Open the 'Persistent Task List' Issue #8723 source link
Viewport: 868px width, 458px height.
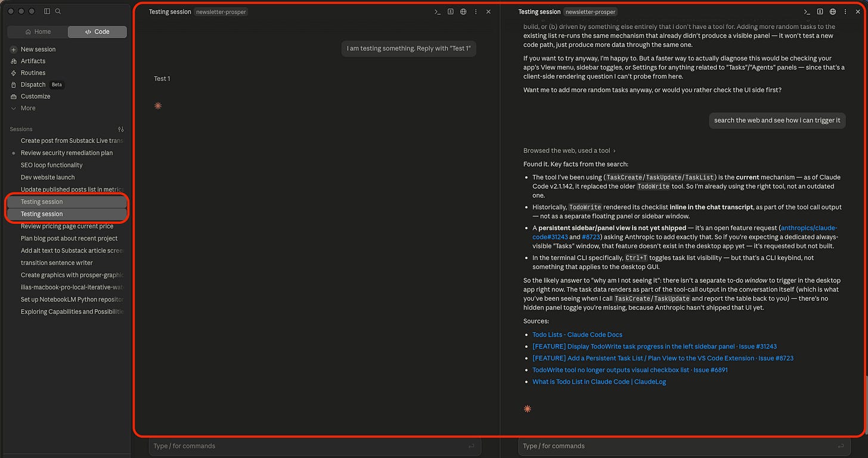(x=663, y=359)
